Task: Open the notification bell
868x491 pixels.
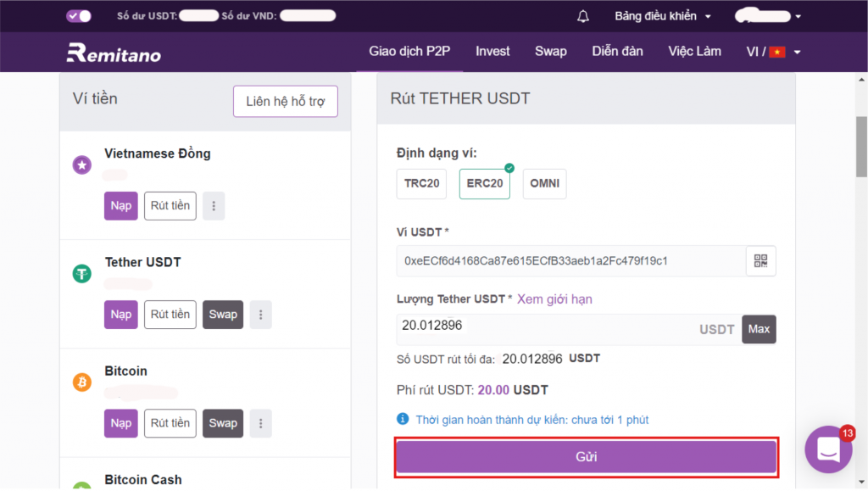Action: click(583, 16)
